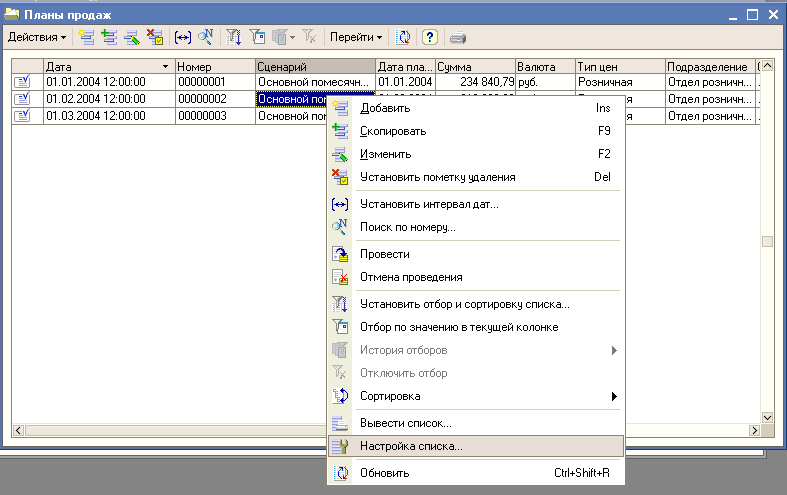This screenshot has width=787, height=495.
Task: Click the Copy document toolbar icon
Action: click(110, 37)
